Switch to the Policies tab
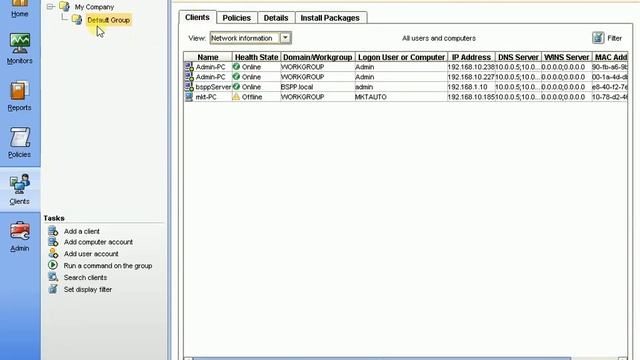Viewport: 640px width, 360px height. pos(237,18)
